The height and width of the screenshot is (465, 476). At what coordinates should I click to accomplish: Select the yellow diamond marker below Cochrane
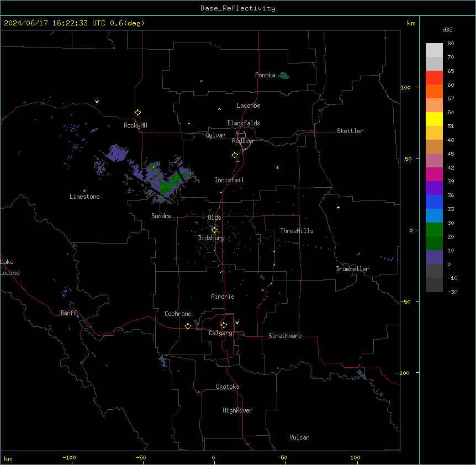point(188,326)
